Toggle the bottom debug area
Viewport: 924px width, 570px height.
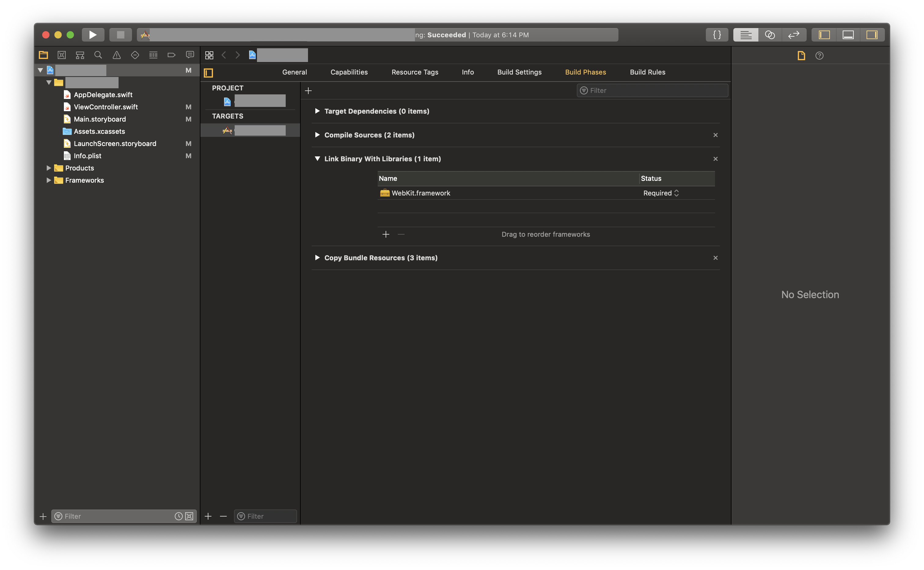[x=848, y=35]
